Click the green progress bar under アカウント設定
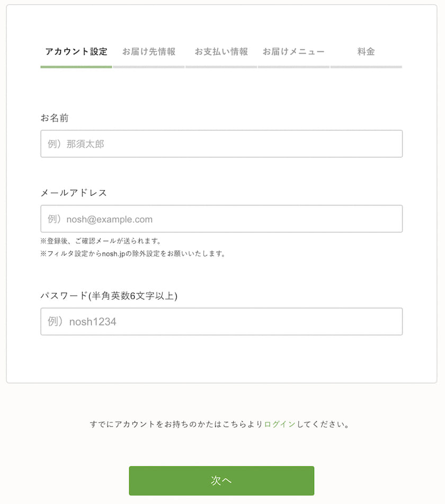445x504 pixels. (x=76, y=67)
